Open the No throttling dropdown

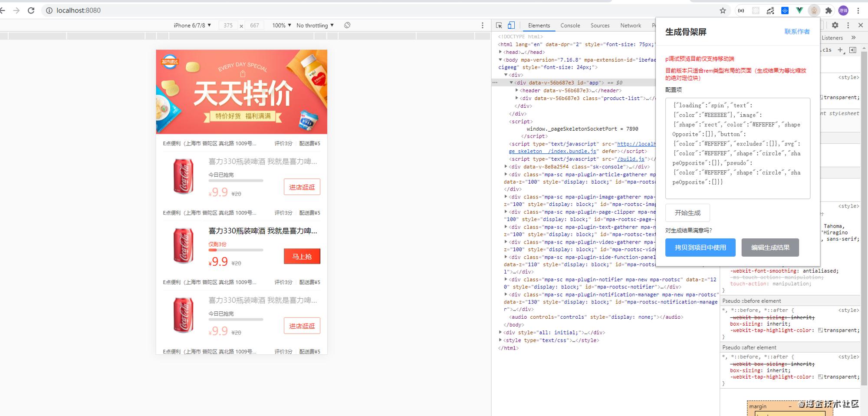(315, 25)
